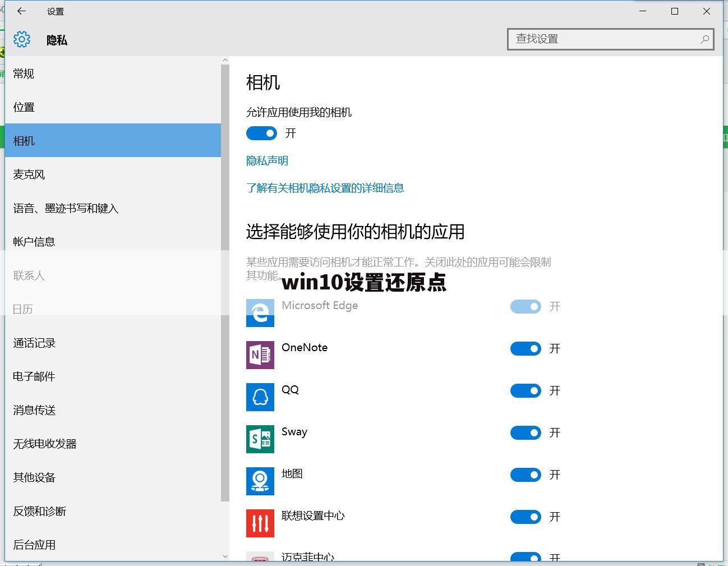
Task: Click the Microsoft Edge app icon
Action: click(x=260, y=312)
